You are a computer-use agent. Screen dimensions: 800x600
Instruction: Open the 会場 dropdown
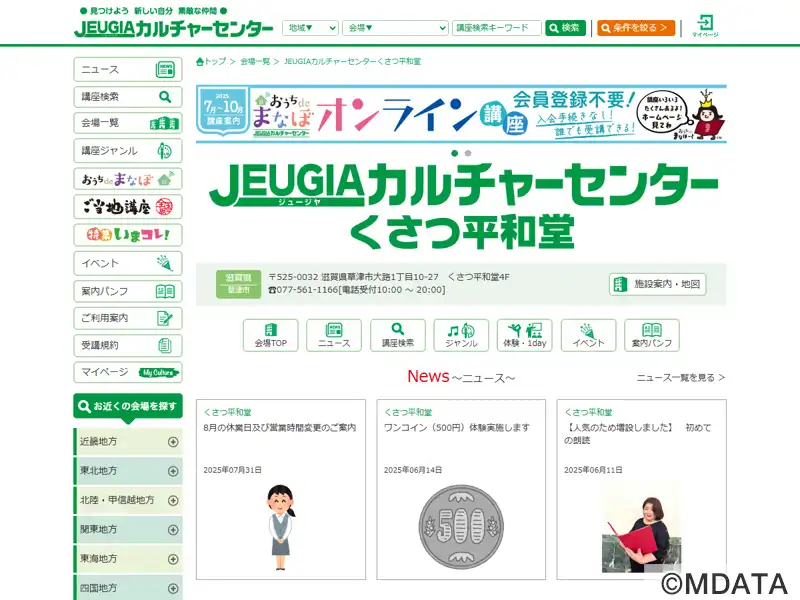point(395,28)
